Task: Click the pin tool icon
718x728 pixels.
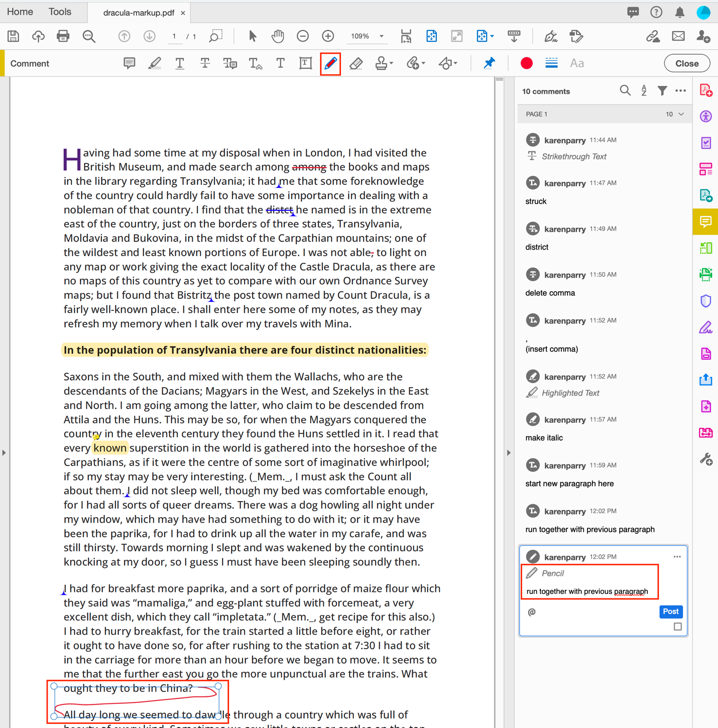Action: click(489, 63)
